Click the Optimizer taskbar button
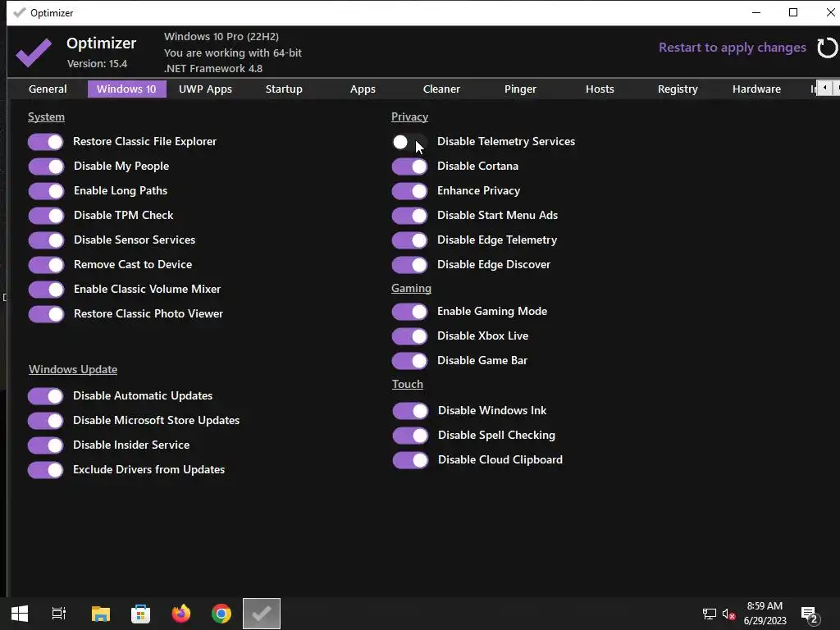 tap(262, 614)
